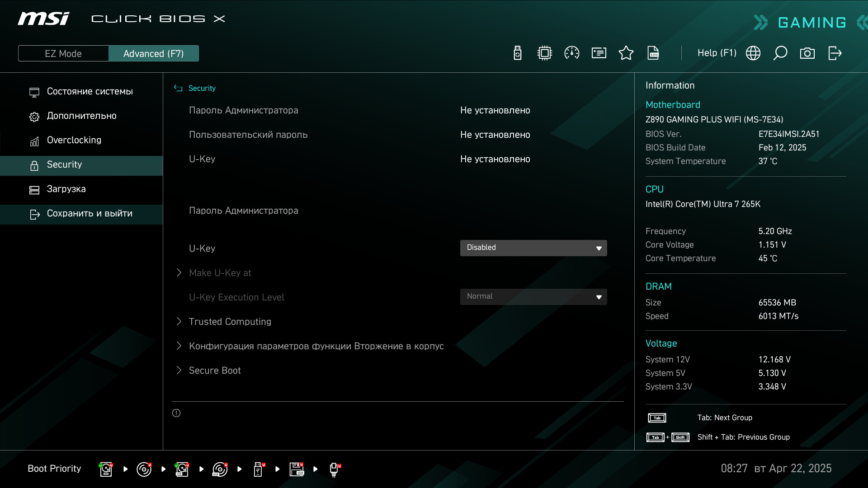The image size is (868, 488).
Task: Click the CPU chip icon in toolbar
Action: [x=545, y=53]
